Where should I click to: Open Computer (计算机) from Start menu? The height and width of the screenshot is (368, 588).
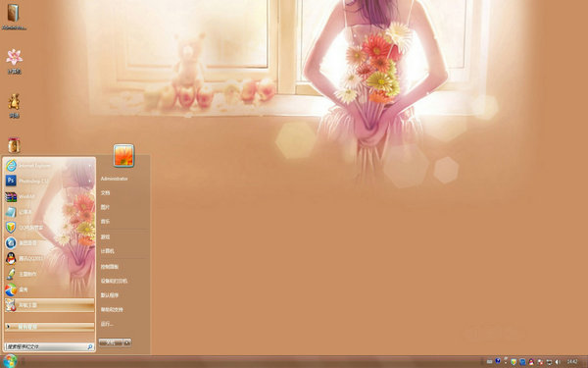pos(107,251)
